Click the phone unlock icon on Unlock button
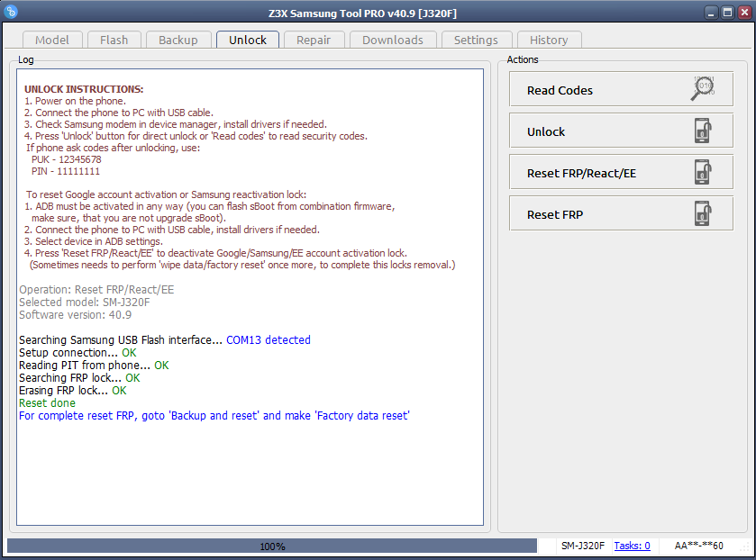This screenshot has width=756, height=560. tap(703, 131)
